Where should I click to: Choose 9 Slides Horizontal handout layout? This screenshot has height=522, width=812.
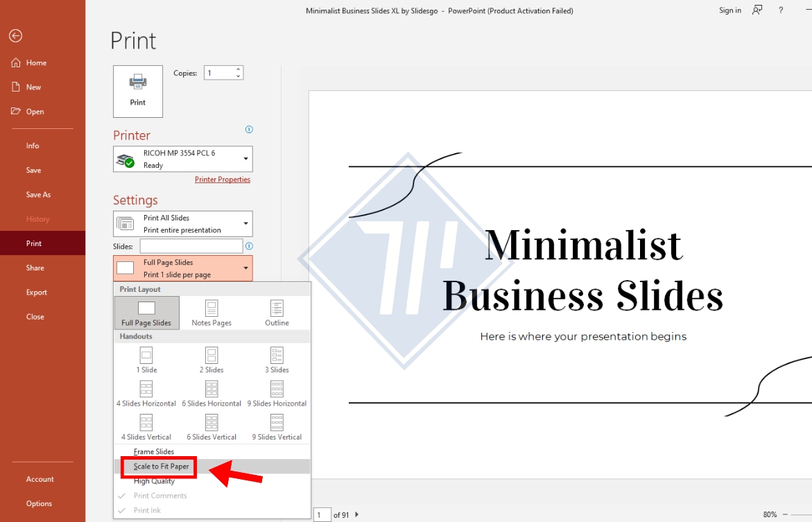coord(276,392)
